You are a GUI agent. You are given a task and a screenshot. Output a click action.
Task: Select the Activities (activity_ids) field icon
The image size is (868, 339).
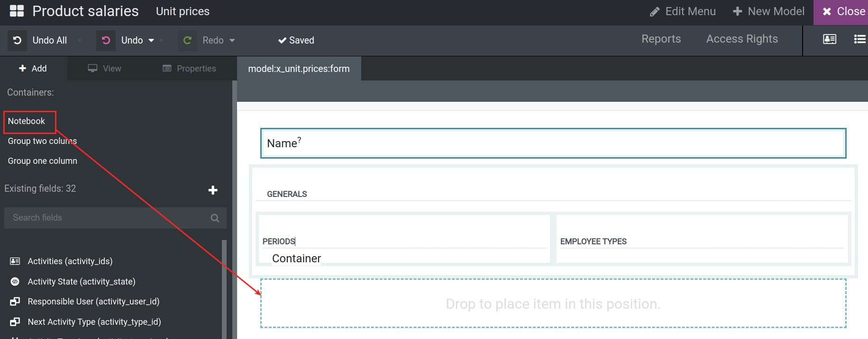15,261
